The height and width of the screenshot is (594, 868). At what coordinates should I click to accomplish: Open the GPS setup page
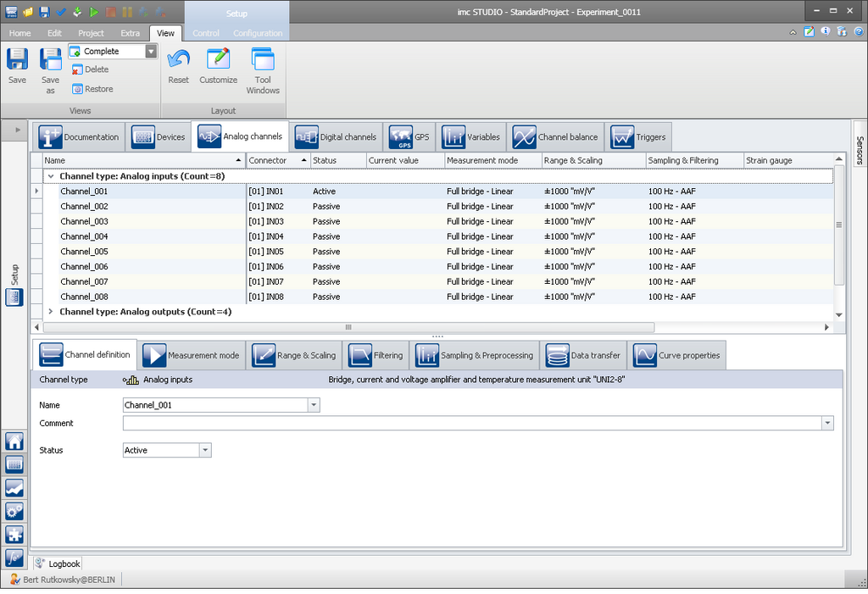tap(409, 137)
